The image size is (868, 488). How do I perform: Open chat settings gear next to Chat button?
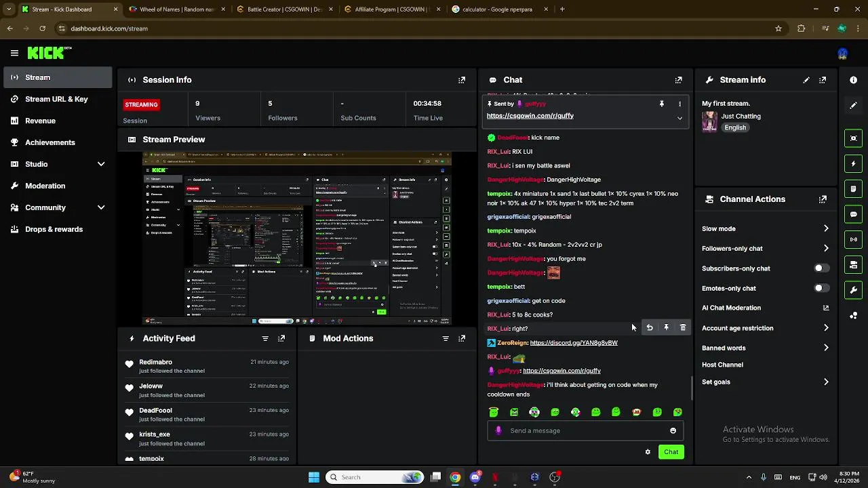(648, 452)
